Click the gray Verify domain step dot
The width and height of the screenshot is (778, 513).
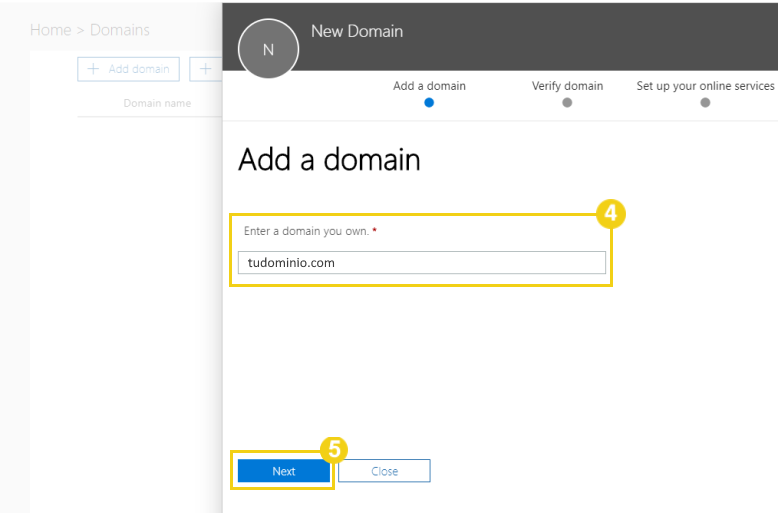tap(567, 102)
